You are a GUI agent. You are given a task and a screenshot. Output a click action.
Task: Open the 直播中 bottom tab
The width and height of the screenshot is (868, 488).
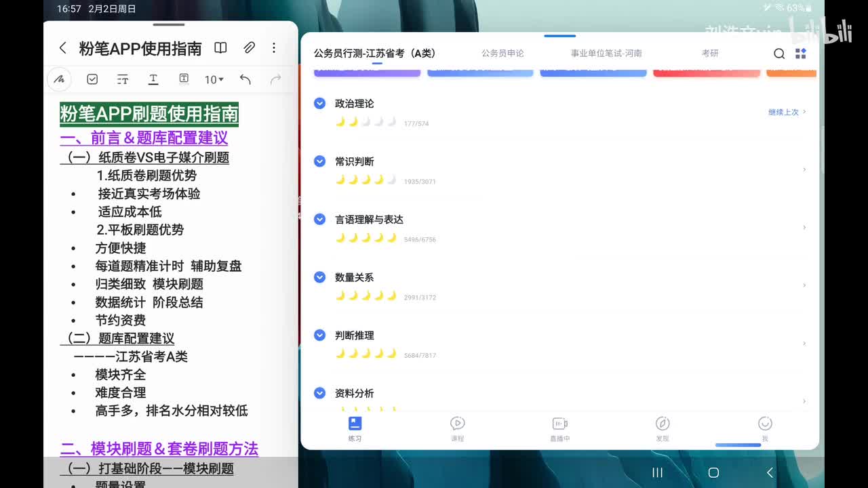tap(559, 429)
